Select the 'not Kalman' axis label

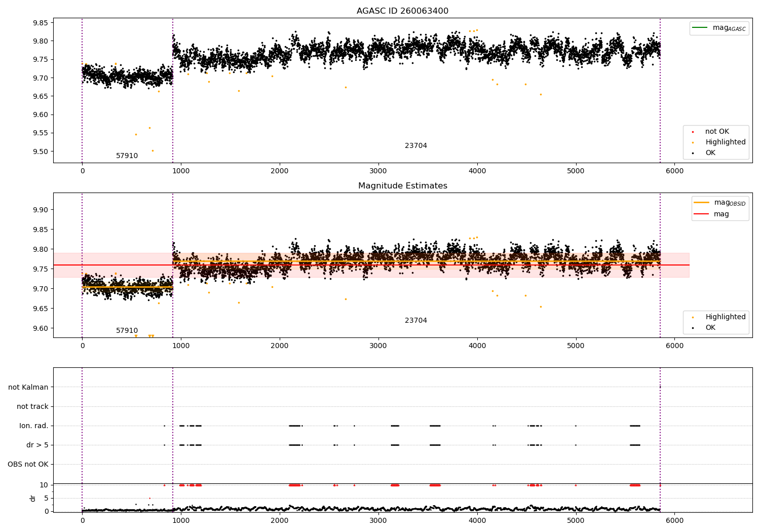(28, 388)
